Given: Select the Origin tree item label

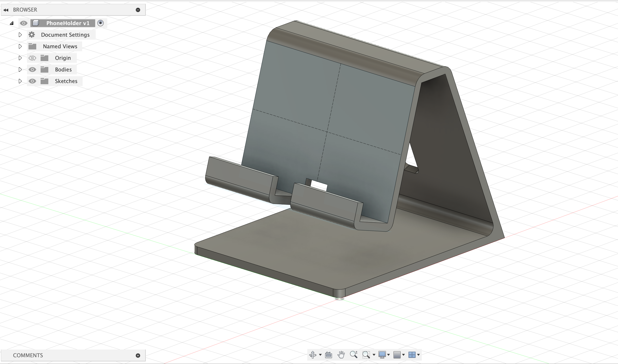Looking at the screenshot, I should point(63,58).
